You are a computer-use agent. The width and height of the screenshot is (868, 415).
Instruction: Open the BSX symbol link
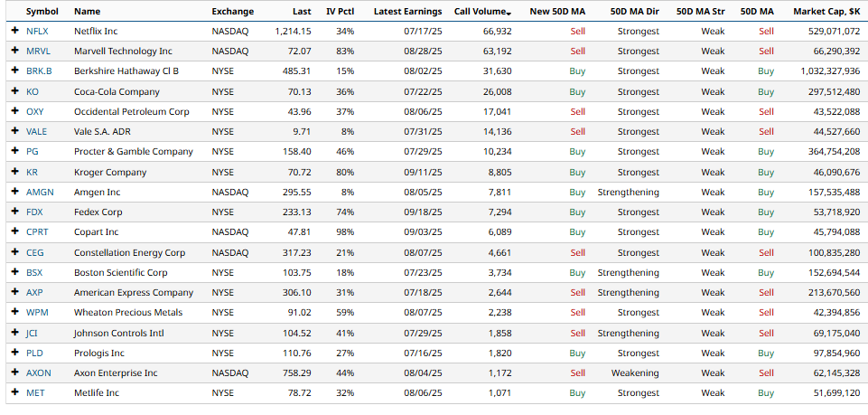point(34,273)
